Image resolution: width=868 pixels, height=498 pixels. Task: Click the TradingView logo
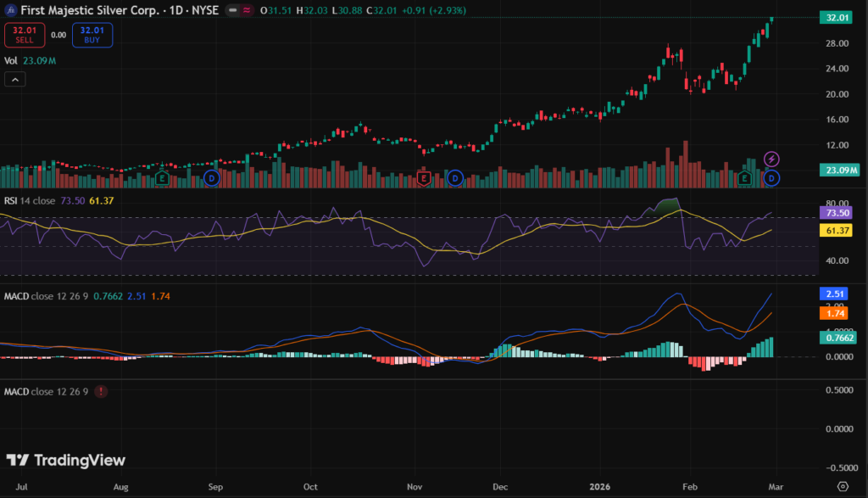click(x=66, y=460)
